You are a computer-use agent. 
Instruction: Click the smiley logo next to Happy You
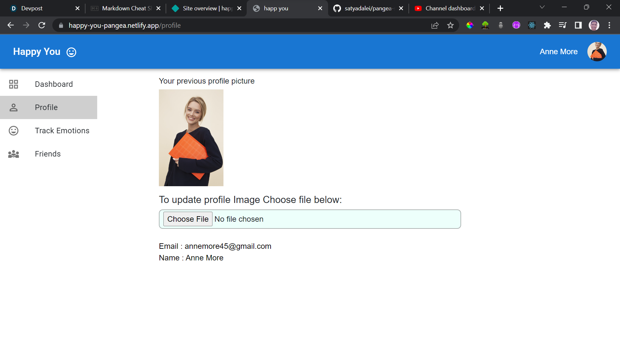71,52
